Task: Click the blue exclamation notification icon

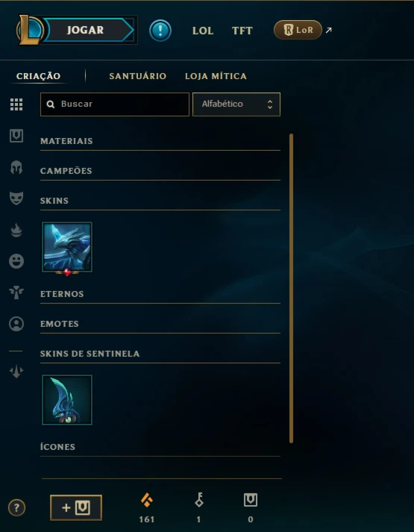Action: [x=160, y=31]
